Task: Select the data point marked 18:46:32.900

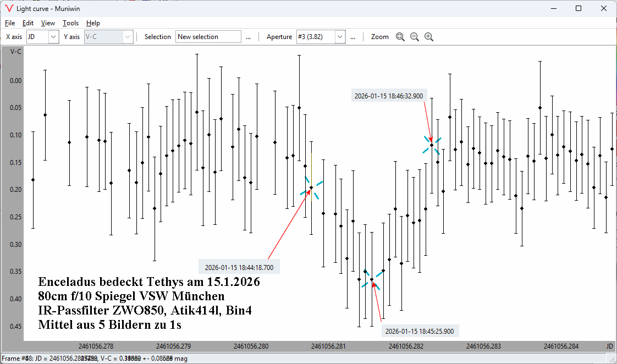Action: [x=432, y=145]
